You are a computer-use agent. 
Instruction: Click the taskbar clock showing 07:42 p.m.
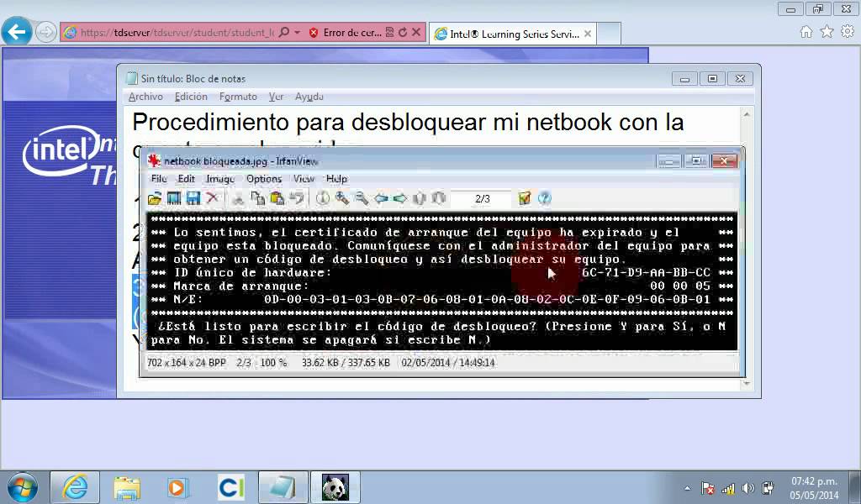(x=814, y=487)
